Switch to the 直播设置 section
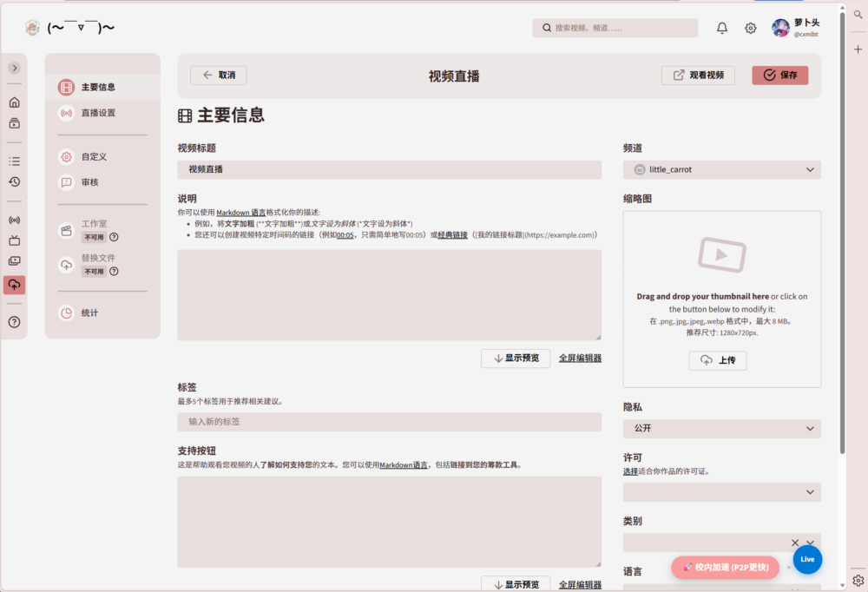This screenshot has width=868, height=592. 98,113
